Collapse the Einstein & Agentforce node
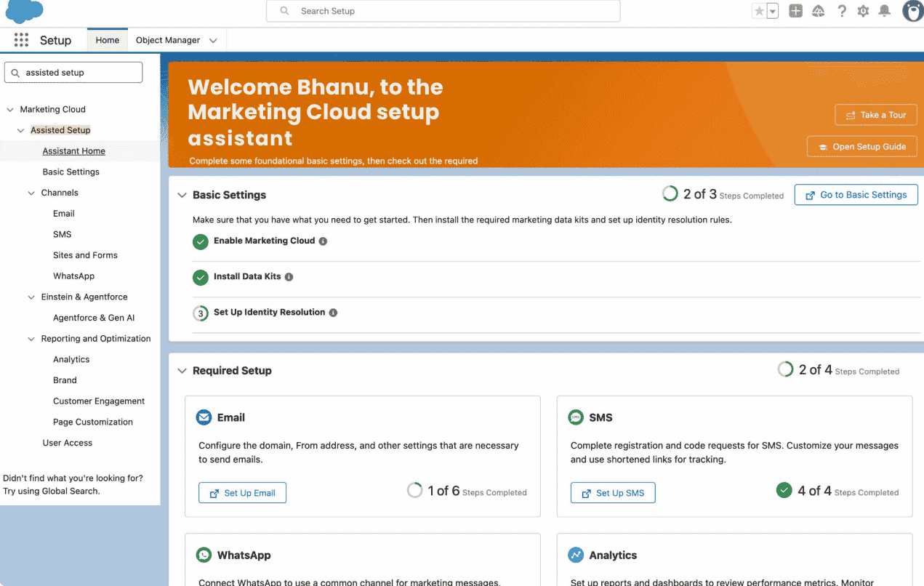Image resolution: width=924 pixels, height=586 pixels. click(x=31, y=297)
